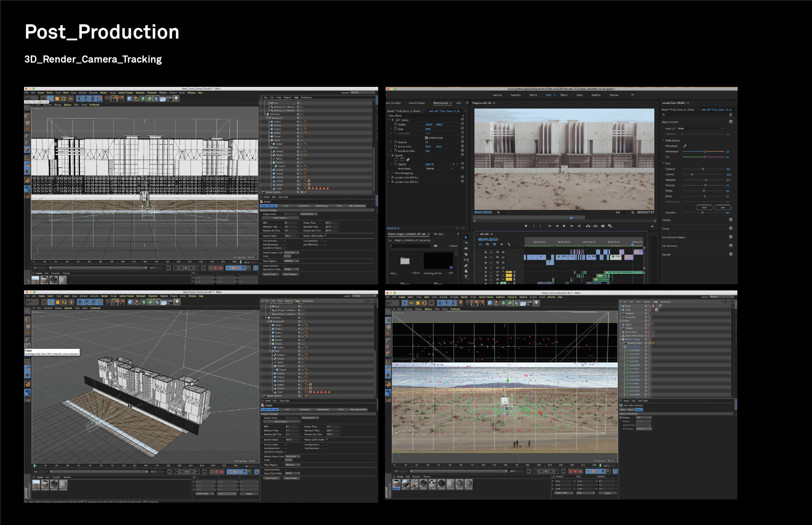The height and width of the screenshot is (525, 812).
Task: Play the animation forward in top-left Cinema 4D timeline
Action: pos(186,268)
